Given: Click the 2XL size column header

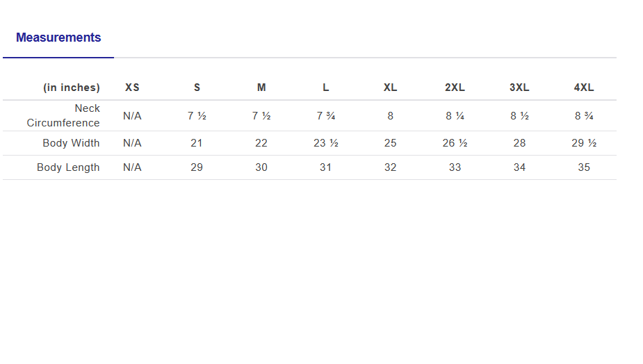Looking at the screenshot, I should point(455,88).
